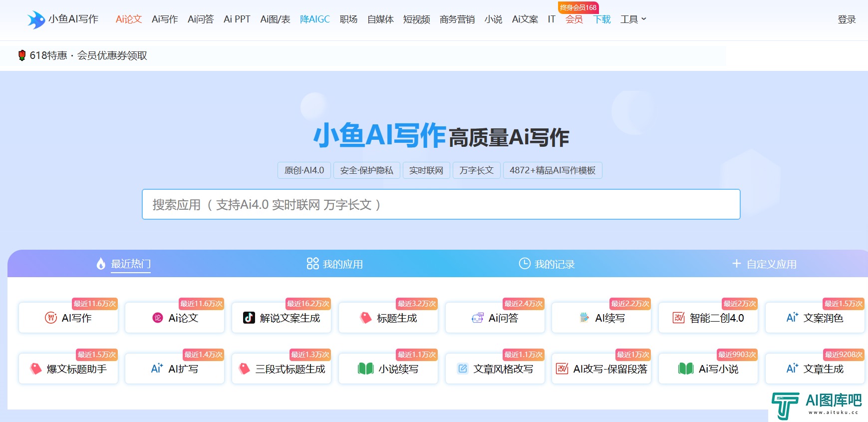Click the 终身会员168 promo badge

point(578,7)
